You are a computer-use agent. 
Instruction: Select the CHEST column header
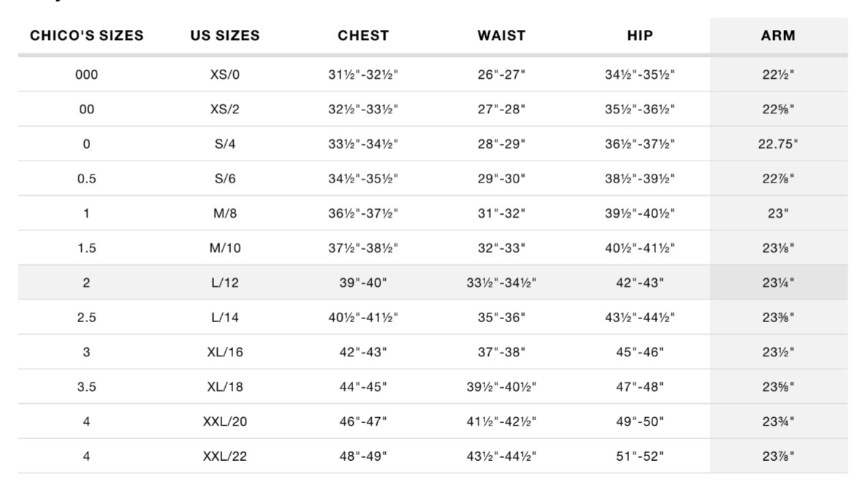point(363,35)
